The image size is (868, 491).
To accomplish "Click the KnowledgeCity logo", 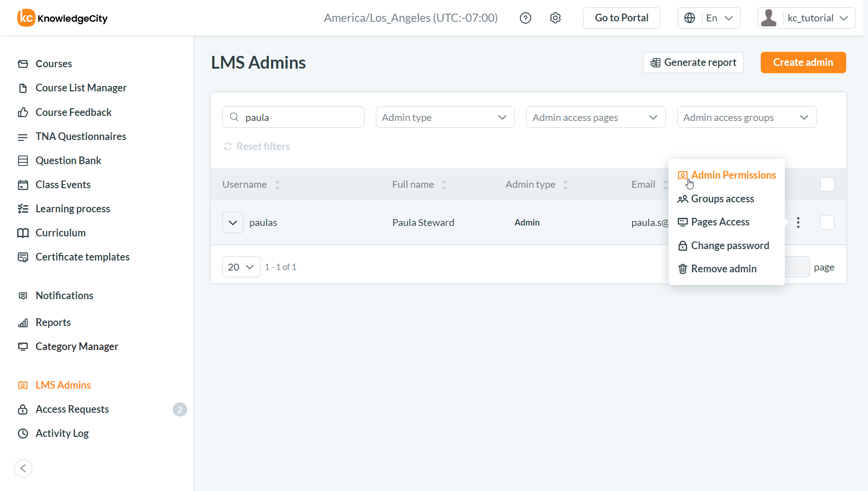I will click(x=63, y=18).
